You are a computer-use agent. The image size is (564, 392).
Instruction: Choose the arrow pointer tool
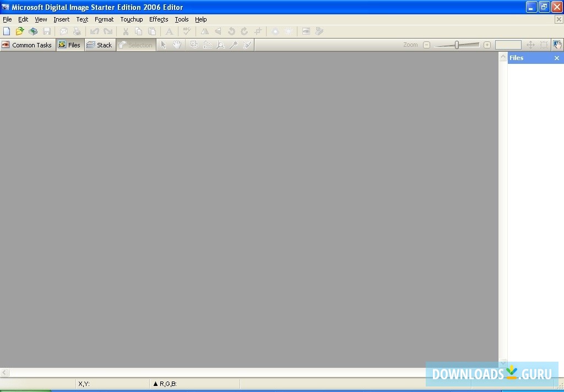tap(163, 45)
